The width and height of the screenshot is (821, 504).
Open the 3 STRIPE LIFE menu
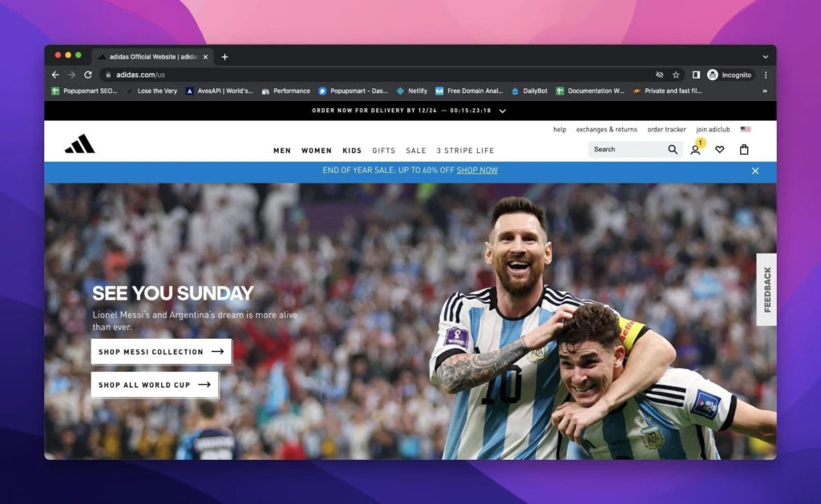coord(466,151)
